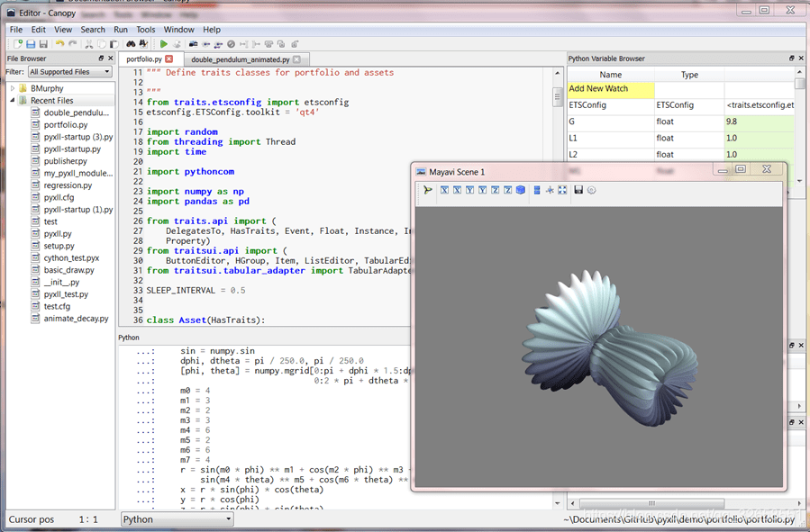This screenshot has height=532, width=810.
Task: Select test.cfg in the file browser
Action: point(57,306)
